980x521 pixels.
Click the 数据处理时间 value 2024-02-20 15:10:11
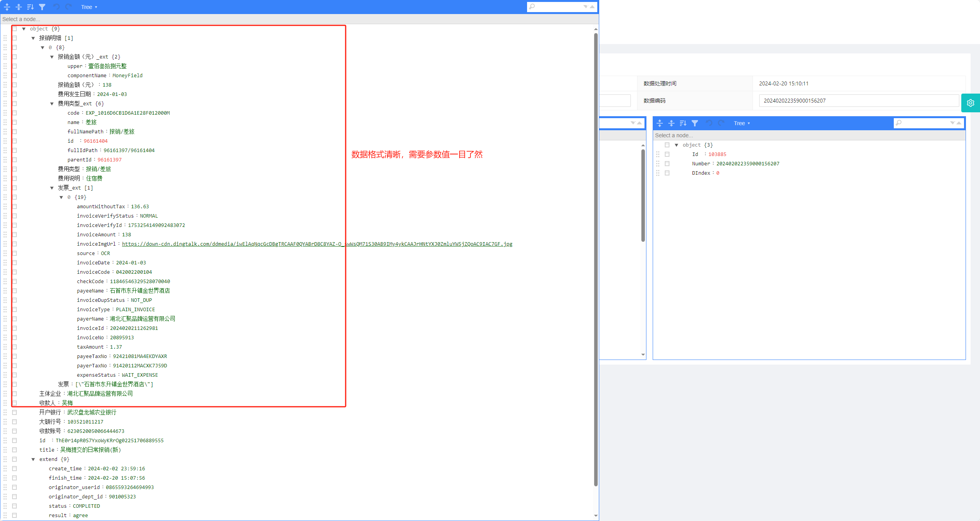[x=784, y=83]
